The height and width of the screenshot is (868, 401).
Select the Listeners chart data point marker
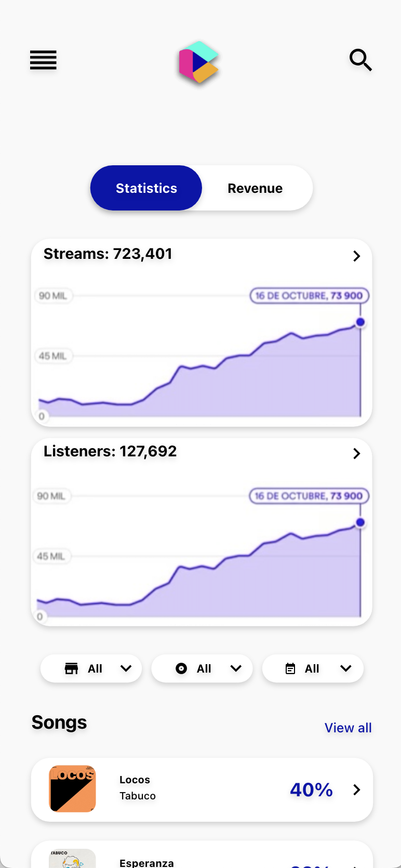point(360,522)
